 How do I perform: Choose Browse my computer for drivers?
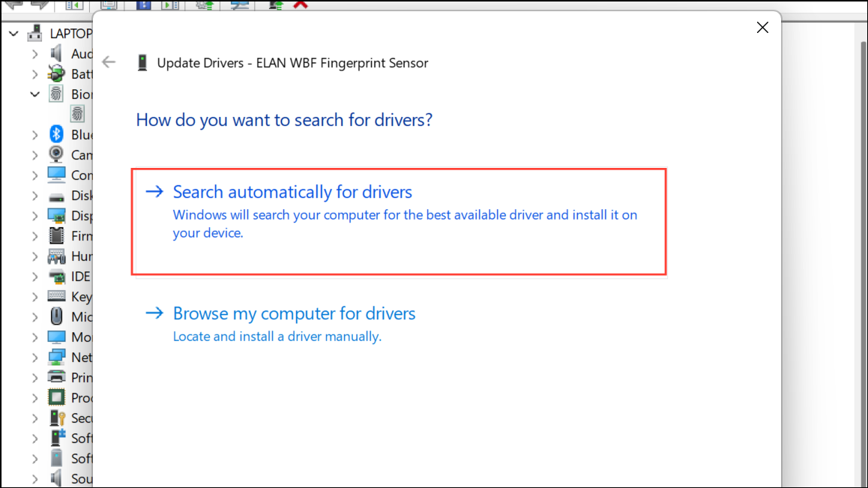pos(294,313)
